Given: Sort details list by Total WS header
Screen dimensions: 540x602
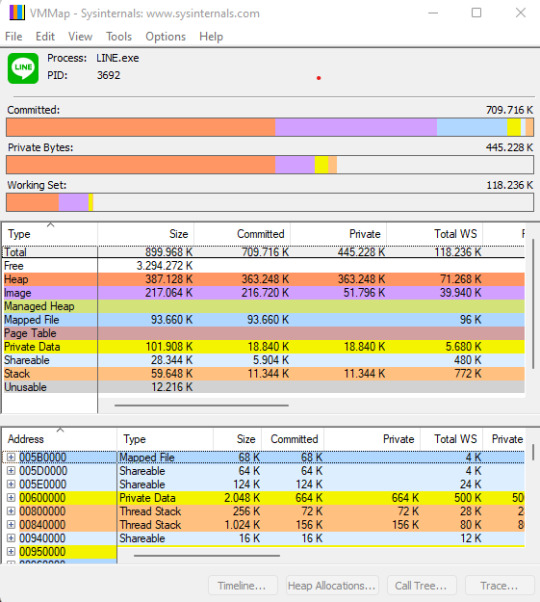Looking at the screenshot, I should (451, 439).
